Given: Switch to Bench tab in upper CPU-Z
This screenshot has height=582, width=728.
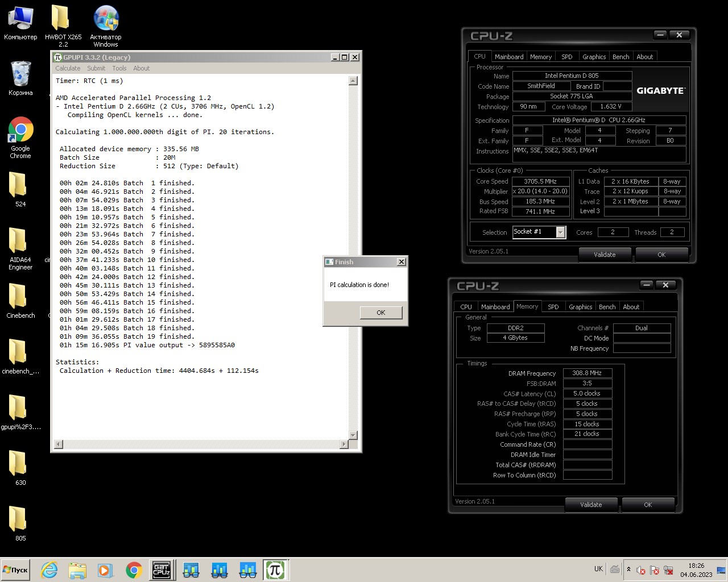Looking at the screenshot, I should pos(621,57).
